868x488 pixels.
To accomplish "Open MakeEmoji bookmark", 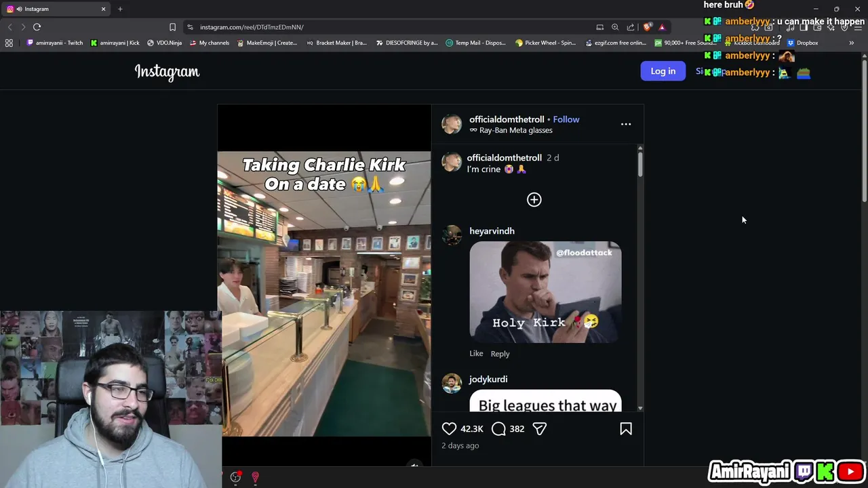I will tap(267, 43).
